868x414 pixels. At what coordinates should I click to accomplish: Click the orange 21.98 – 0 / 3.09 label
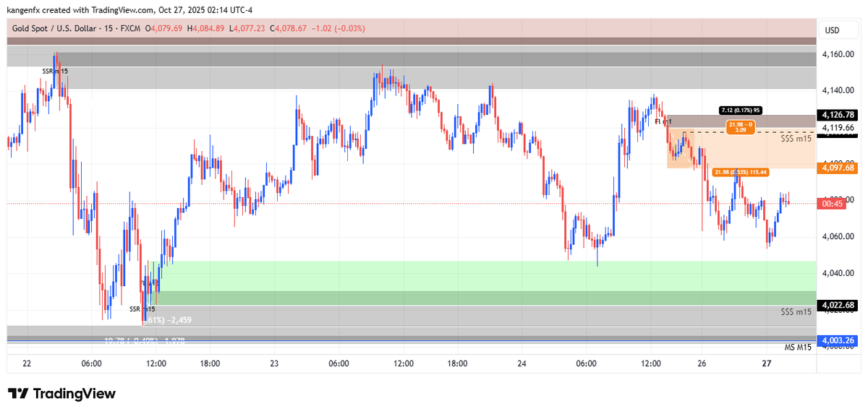[x=741, y=128]
